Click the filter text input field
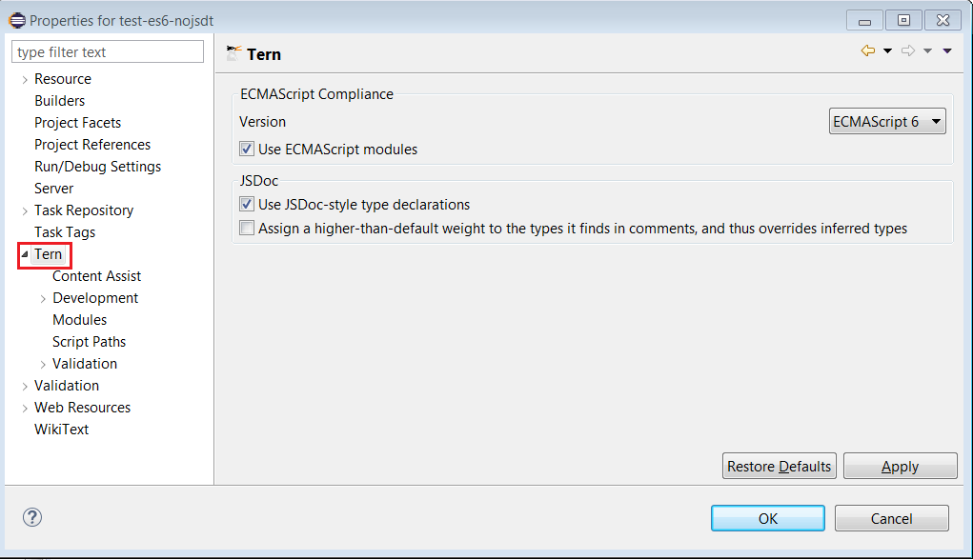 108,52
